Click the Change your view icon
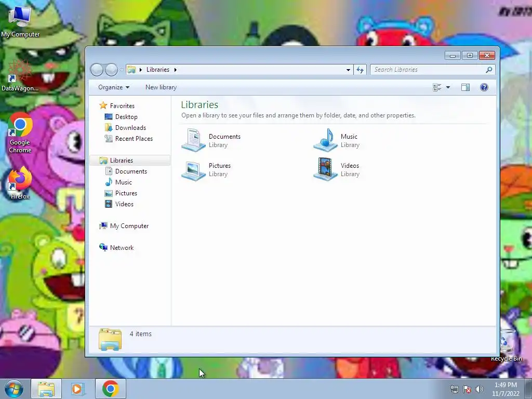The width and height of the screenshot is (532, 399). [437, 87]
